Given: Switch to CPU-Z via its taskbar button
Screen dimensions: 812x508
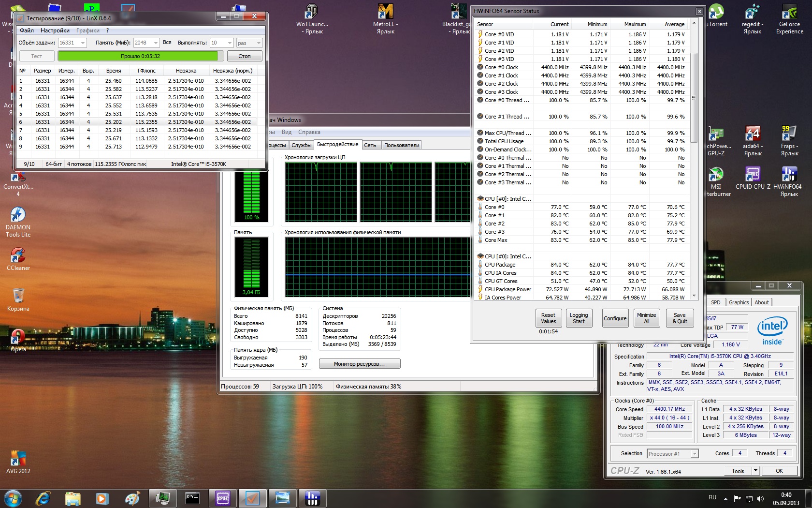Looking at the screenshot, I should click(222, 498).
